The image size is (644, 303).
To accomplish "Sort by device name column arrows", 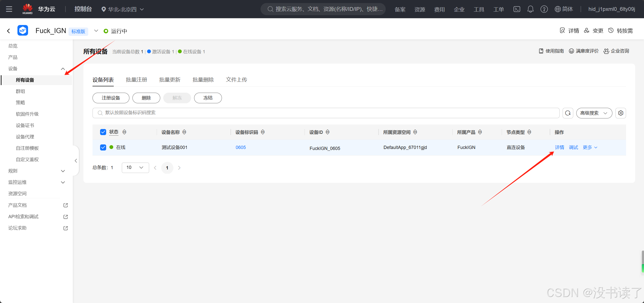I will point(184,132).
